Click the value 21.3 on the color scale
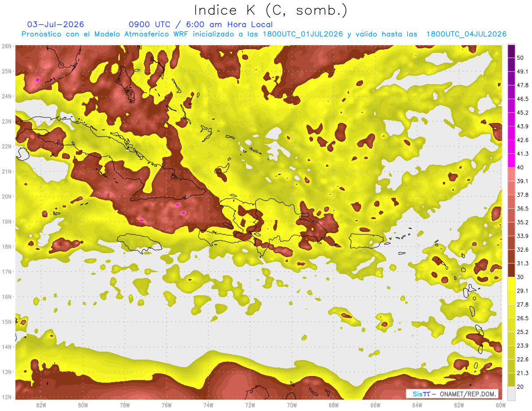This screenshot has height=411, width=532. click(x=523, y=373)
